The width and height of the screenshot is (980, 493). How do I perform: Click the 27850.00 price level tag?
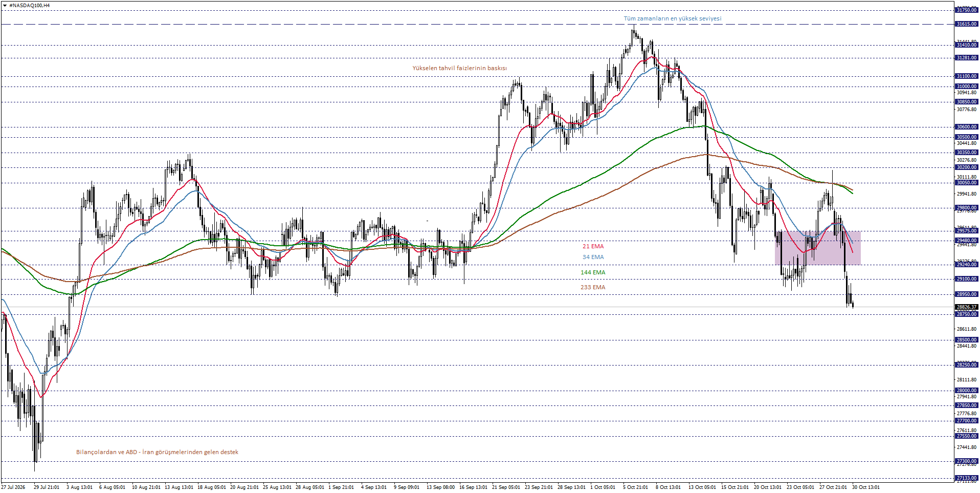pos(966,405)
